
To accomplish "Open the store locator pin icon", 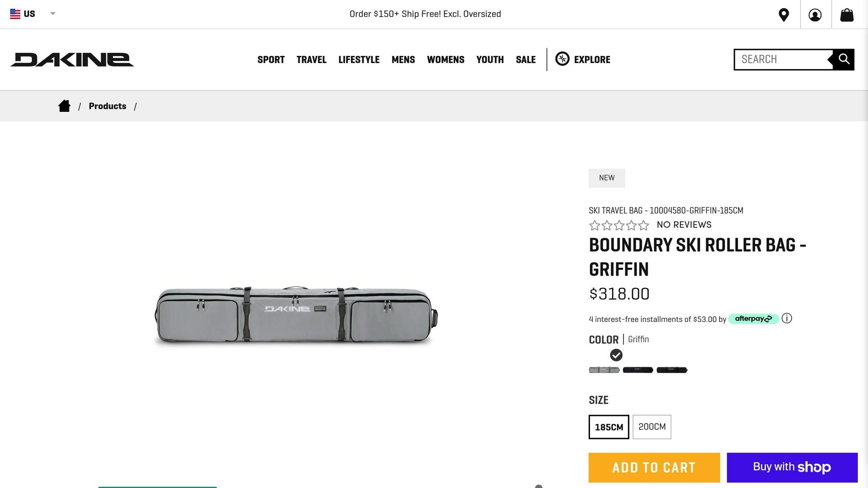I will click(784, 15).
